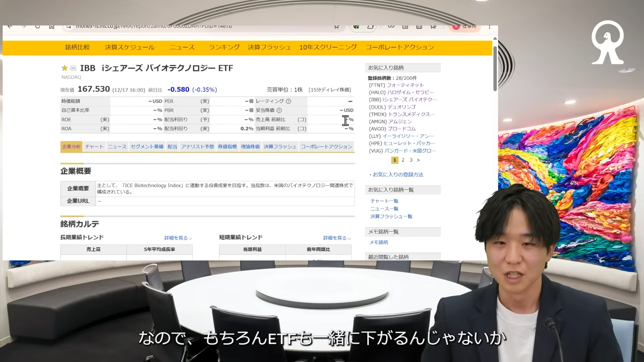The height and width of the screenshot is (362, 644).
Task: Go to next favorites page with the > arrow
Action: tap(418, 160)
